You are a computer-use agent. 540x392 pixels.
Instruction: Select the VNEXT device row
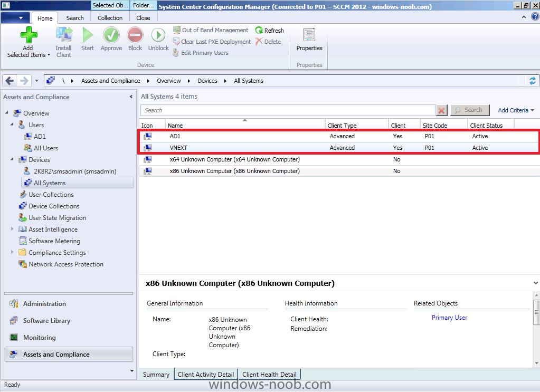[x=338, y=148]
